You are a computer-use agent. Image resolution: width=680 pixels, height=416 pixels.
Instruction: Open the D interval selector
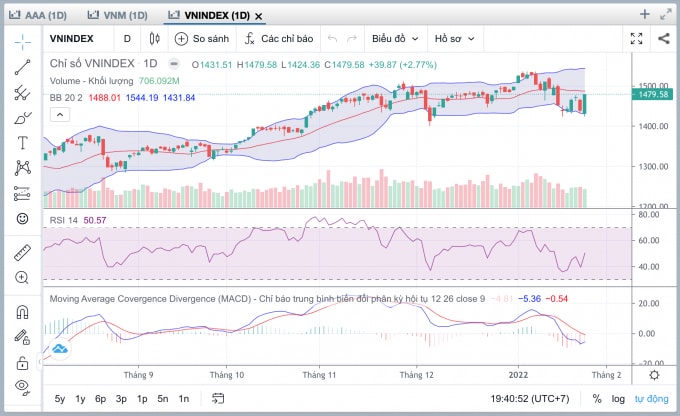[x=127, y=39]
